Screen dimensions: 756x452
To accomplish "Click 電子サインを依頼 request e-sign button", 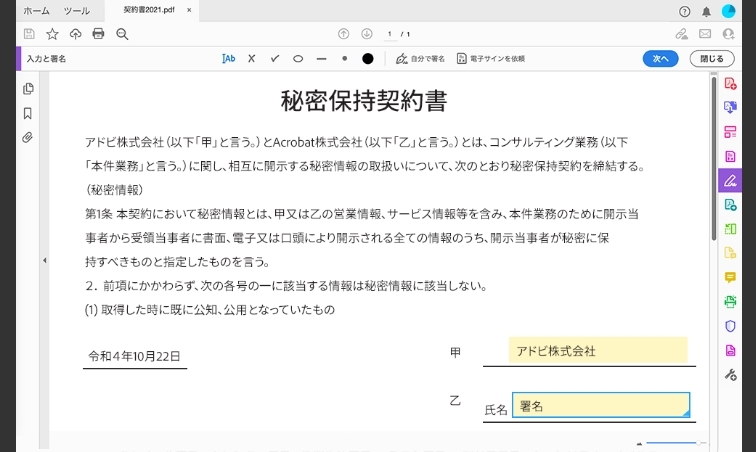I will pos(491,59).
